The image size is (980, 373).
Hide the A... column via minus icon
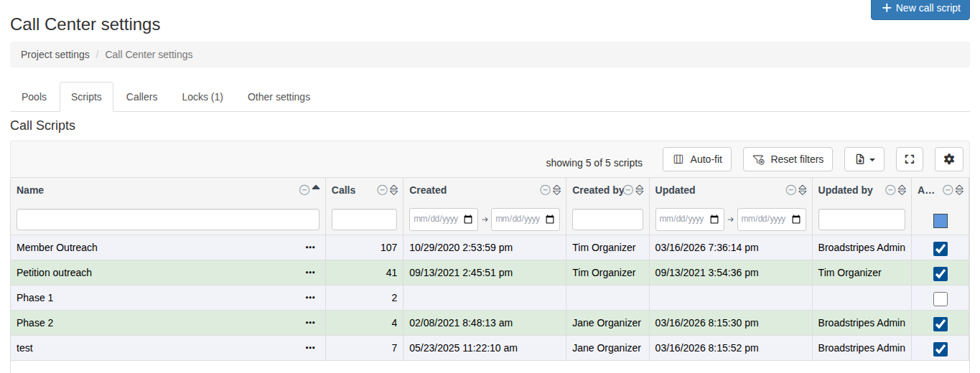click(x=948, y=190)
